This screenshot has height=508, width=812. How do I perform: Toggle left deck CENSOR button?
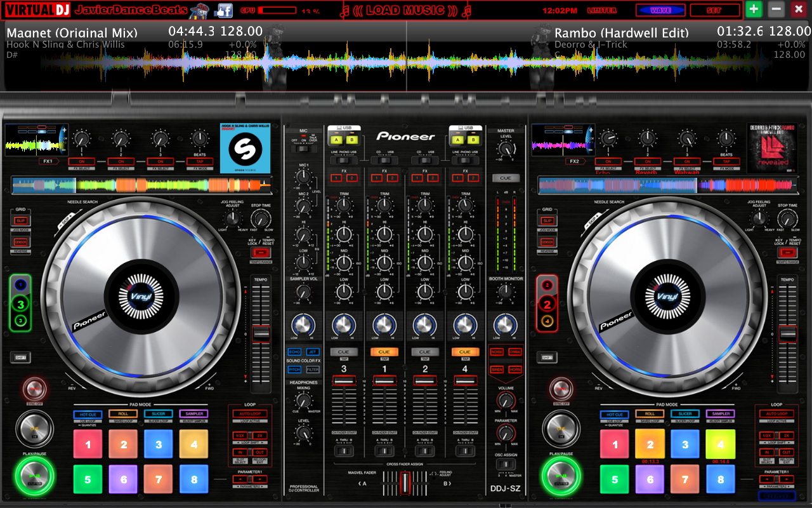pyautogui.click(x=20, y=243)
